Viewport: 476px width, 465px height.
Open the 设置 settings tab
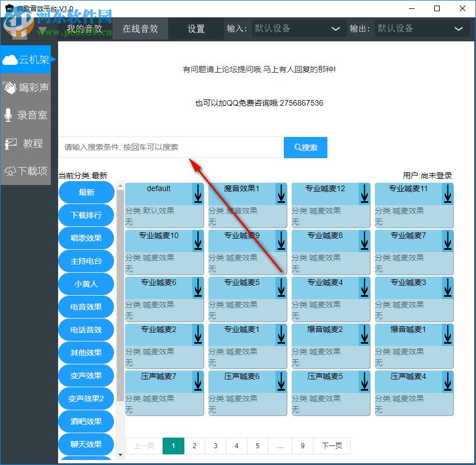tap(196, 29)
